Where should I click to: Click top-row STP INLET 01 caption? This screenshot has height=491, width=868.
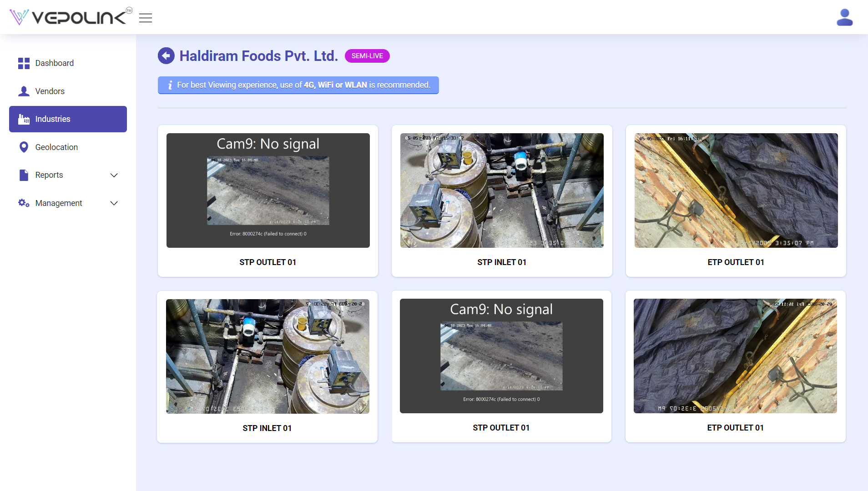[x=502, y=262]
